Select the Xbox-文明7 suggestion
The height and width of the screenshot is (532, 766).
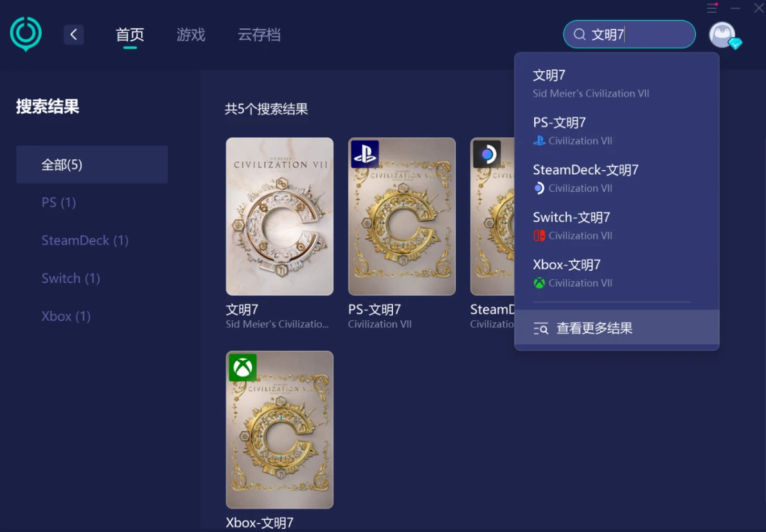(616, 273)
